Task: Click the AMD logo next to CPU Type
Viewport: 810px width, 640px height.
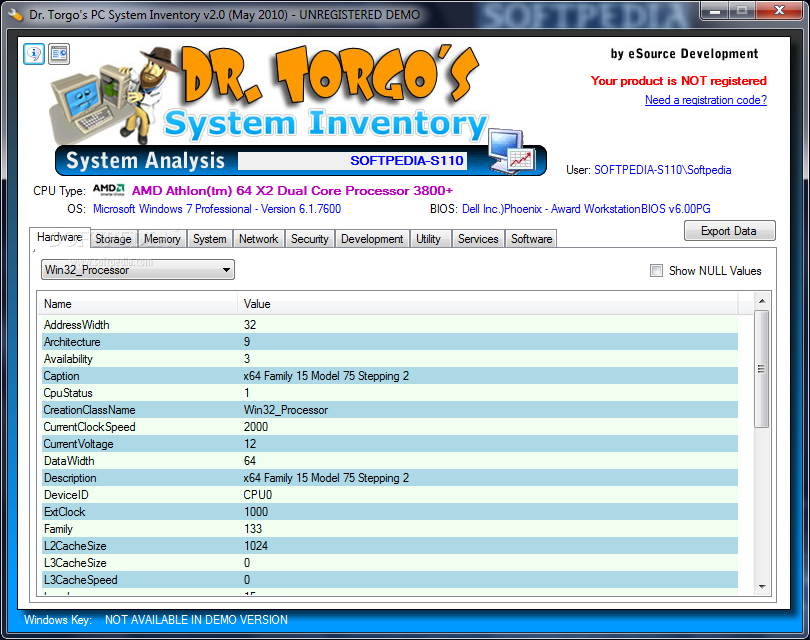Action: pos(109,190)
